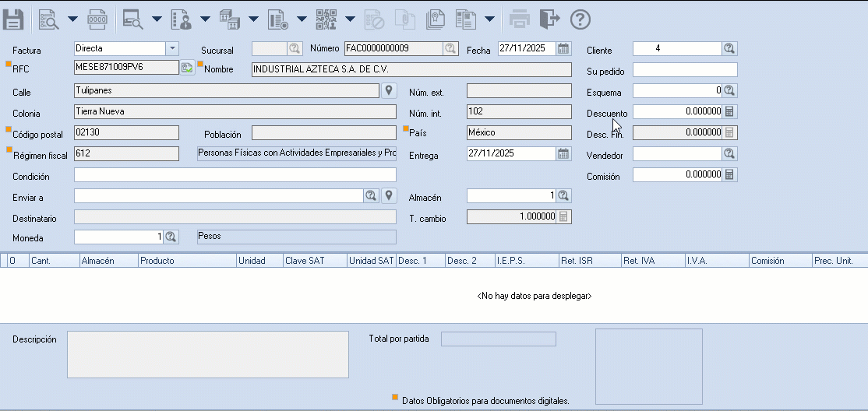The image size is (868, 411).
Task: Click the Su pedido input field
Action: 685,70
